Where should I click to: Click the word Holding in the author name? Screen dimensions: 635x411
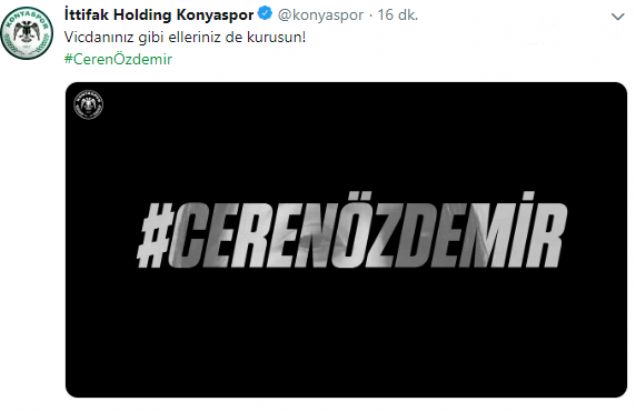point(143,15)
